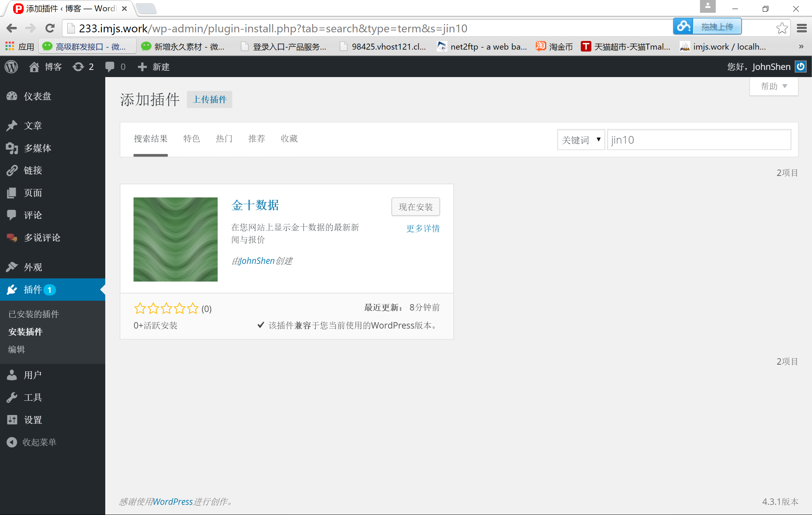The image size is (812, 515).
Task: Bookmark page with the star icon
Action: tap(782, 28)
